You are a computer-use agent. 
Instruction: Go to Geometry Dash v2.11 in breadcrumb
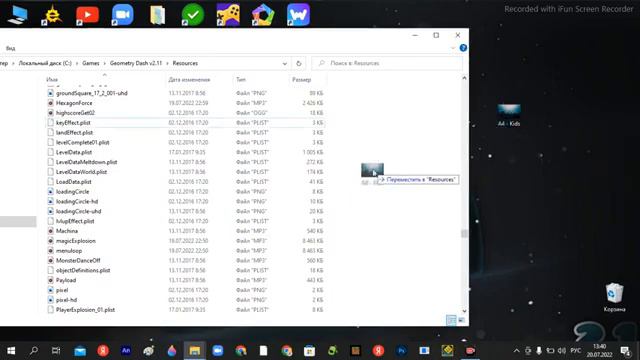click(136, 63)
